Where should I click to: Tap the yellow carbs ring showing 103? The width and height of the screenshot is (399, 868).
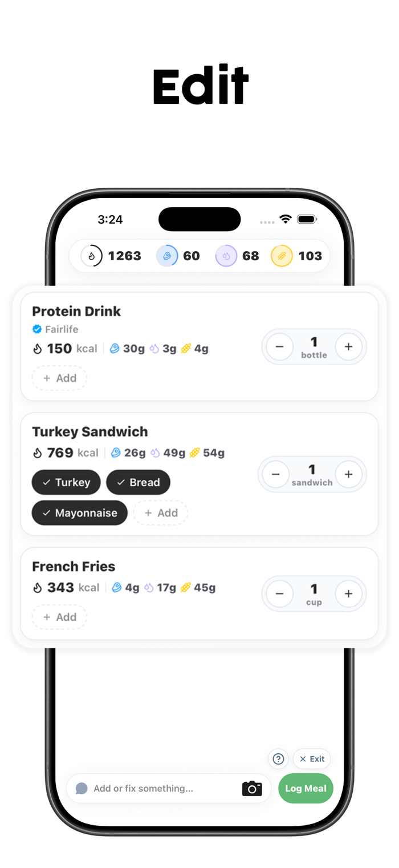[282, 256]
